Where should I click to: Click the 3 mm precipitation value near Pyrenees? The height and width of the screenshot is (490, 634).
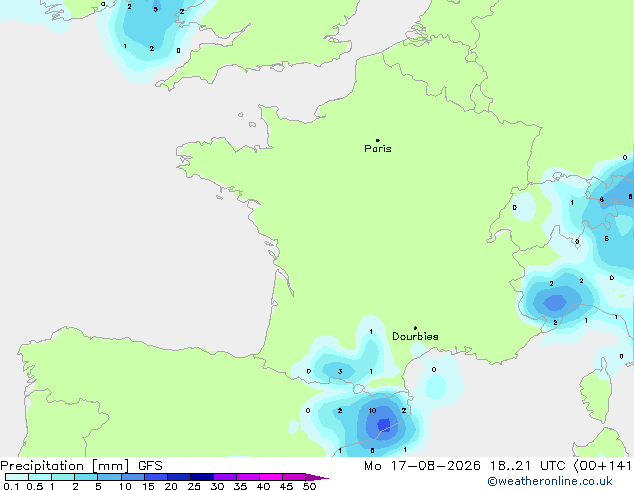point(340,372)
